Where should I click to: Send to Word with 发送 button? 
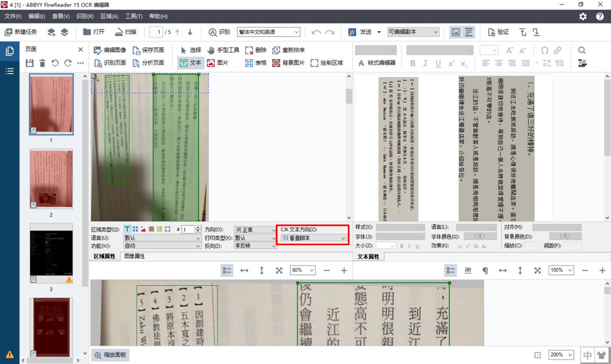(x=360, y=32)
